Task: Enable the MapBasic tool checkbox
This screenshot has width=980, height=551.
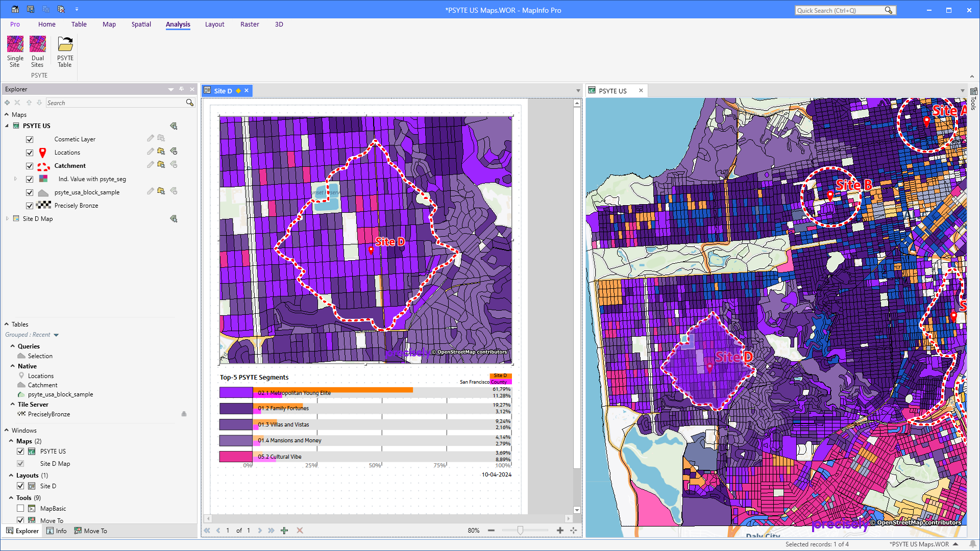Action: pos(20,508)
